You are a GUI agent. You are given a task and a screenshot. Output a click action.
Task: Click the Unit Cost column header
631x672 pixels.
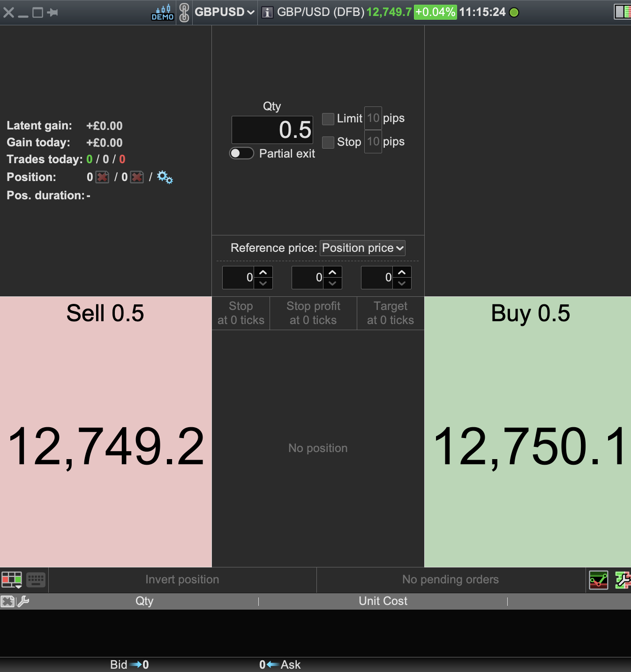[x=383, y=601]
